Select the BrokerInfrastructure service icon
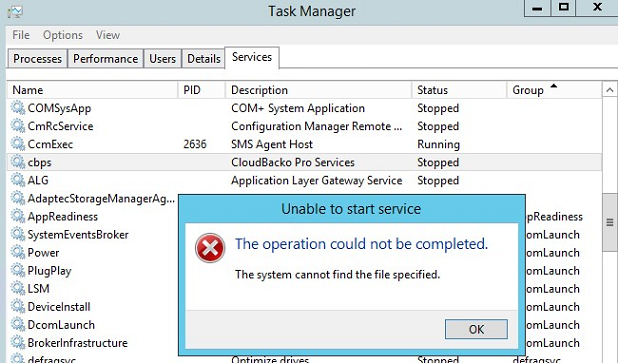The image size is (618, 363). (18, 343)
